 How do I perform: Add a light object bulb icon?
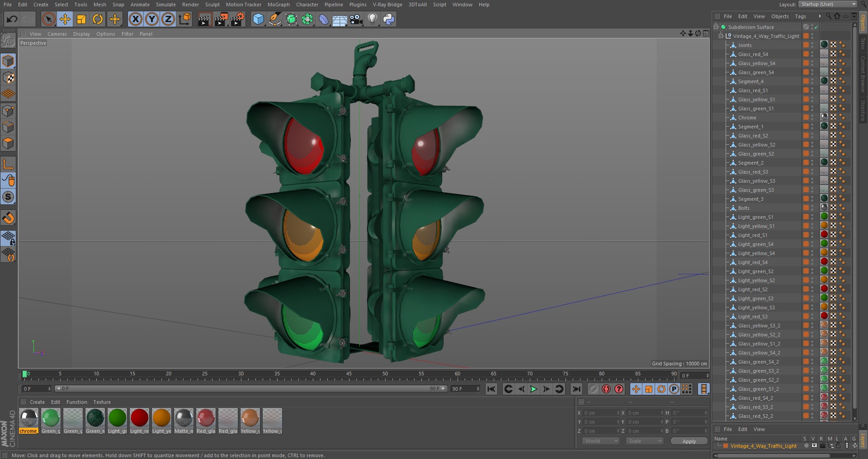pyautogui.click(x=373, y=19)
